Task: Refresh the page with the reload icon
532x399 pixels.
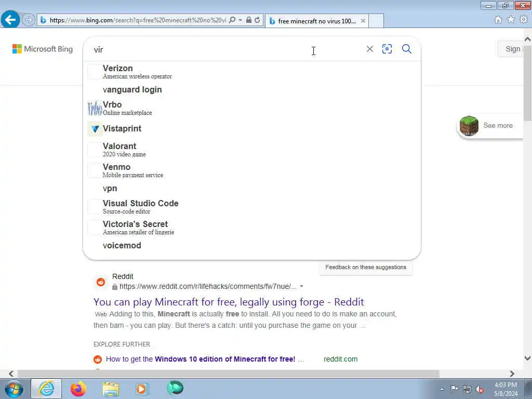Action: [x=258, y=20]
